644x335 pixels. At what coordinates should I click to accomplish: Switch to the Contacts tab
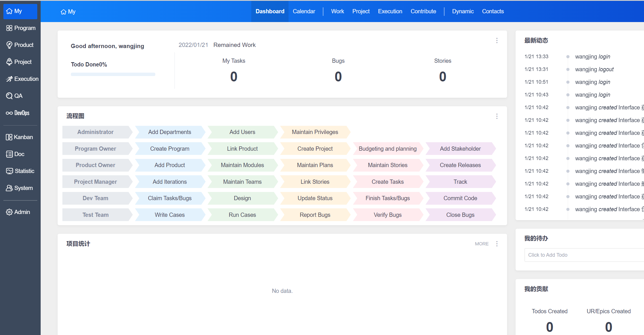(x=493, y=11)
